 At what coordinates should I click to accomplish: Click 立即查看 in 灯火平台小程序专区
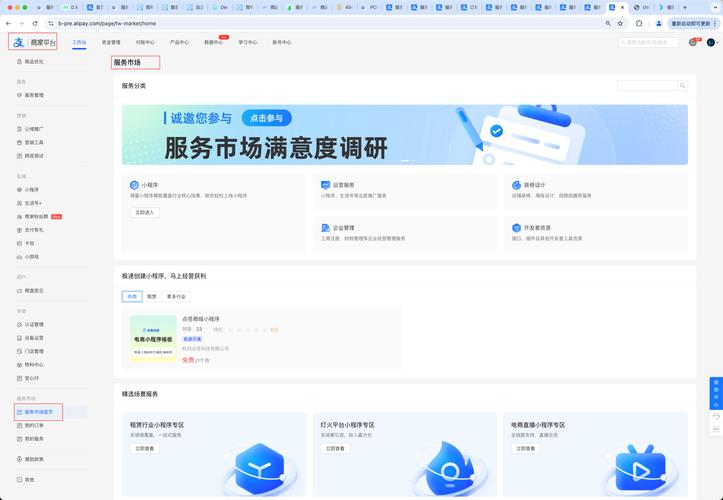pos(335,448)
